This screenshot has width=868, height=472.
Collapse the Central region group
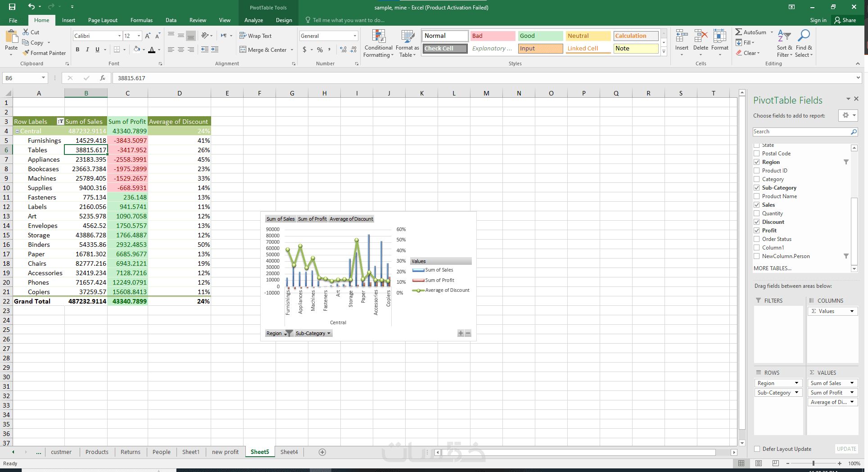click(x=17, y=131)
